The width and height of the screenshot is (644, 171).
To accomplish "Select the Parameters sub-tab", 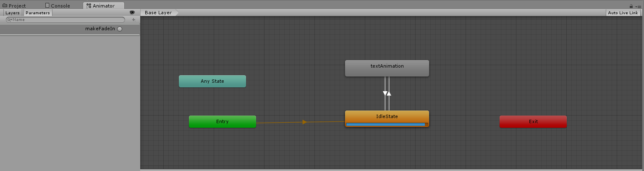I will 38,13.
